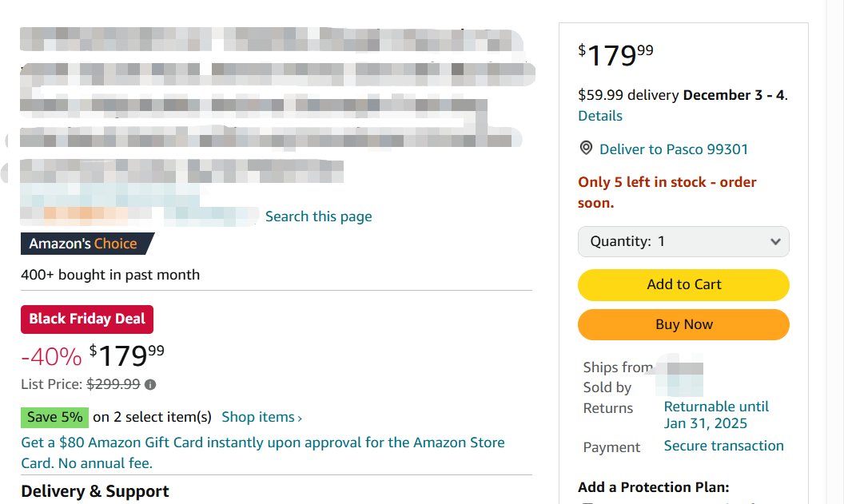Change the Deliver to Pasco 99301 address
The width and height of the screenshot is (844, 504).
pyautogui.click(x=673, y=149)
